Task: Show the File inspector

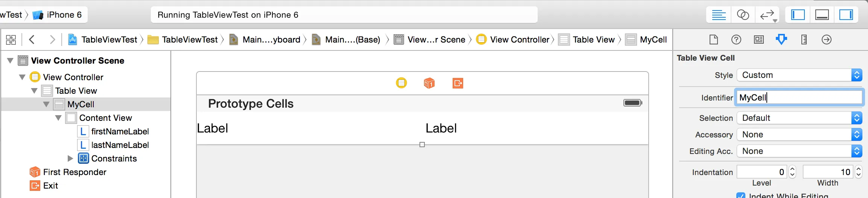Action: pos(713,40)
